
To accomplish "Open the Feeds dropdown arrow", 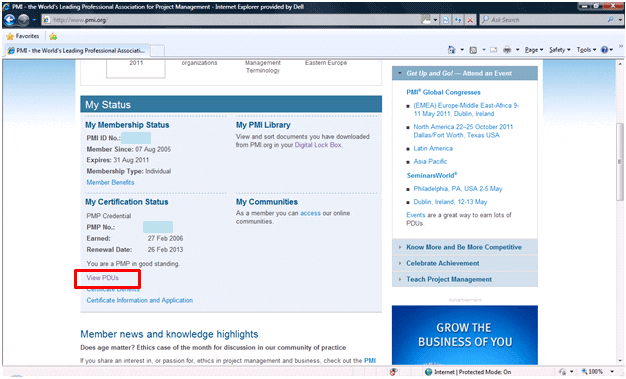I will (x=483, y=50).
